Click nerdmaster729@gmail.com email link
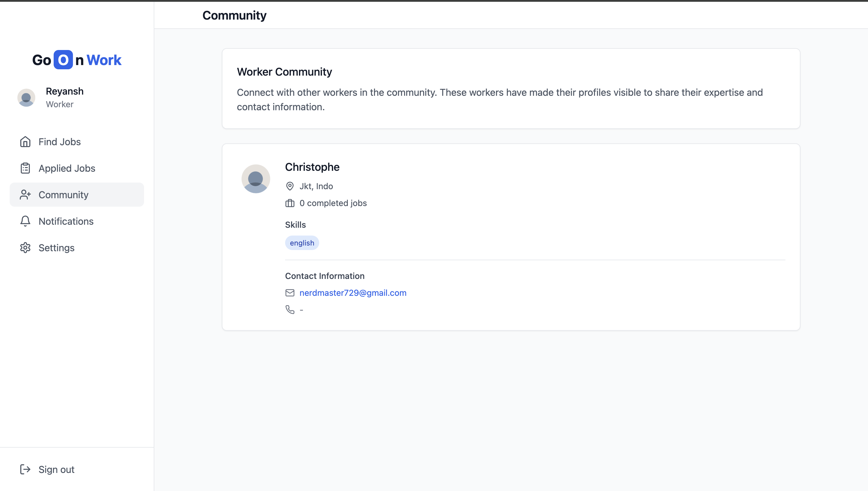This screenshot has width=868, height=491. pos(353,293)
